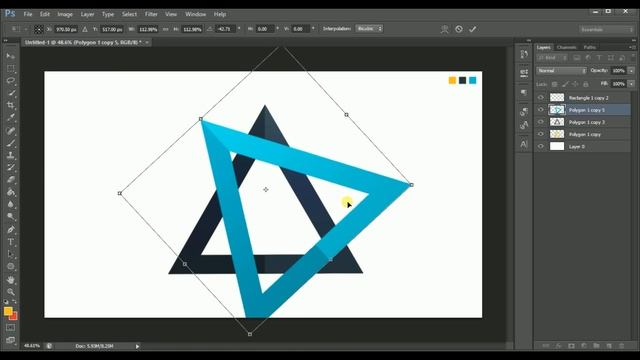Click the background color swatch

[x=13, y=316]
